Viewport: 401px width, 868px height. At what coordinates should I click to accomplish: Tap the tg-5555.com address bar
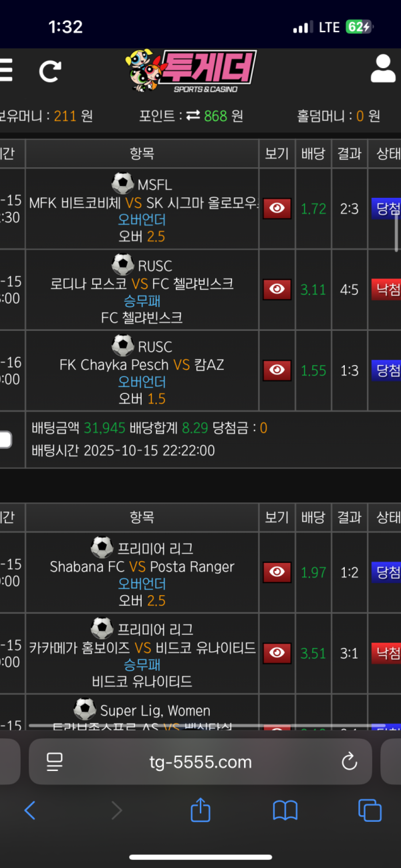(x=200, y=762)
